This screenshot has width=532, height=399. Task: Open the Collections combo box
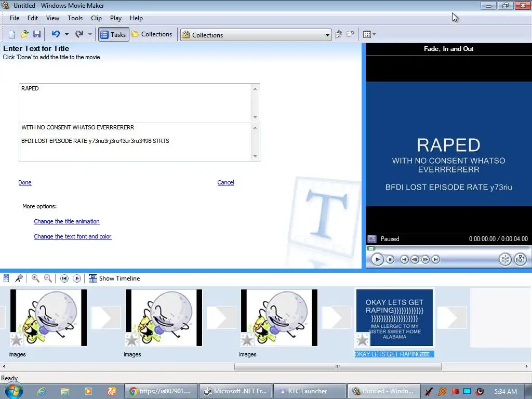256,35
